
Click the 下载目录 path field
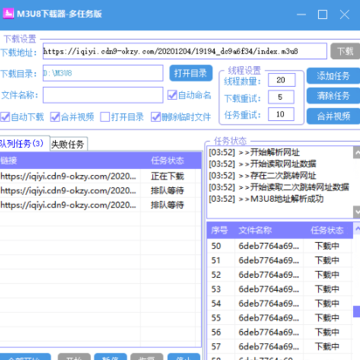(103, 73)
